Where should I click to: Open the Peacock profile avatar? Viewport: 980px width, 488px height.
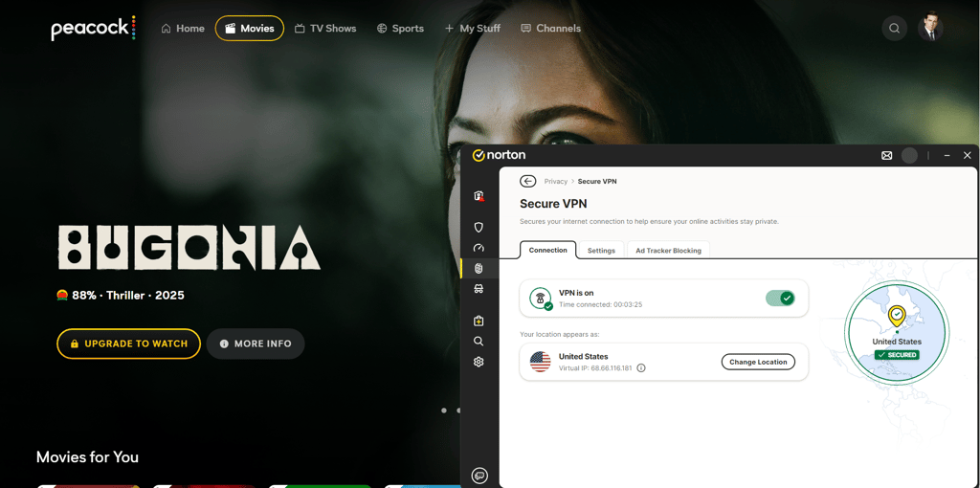click(x=930, y=28)
